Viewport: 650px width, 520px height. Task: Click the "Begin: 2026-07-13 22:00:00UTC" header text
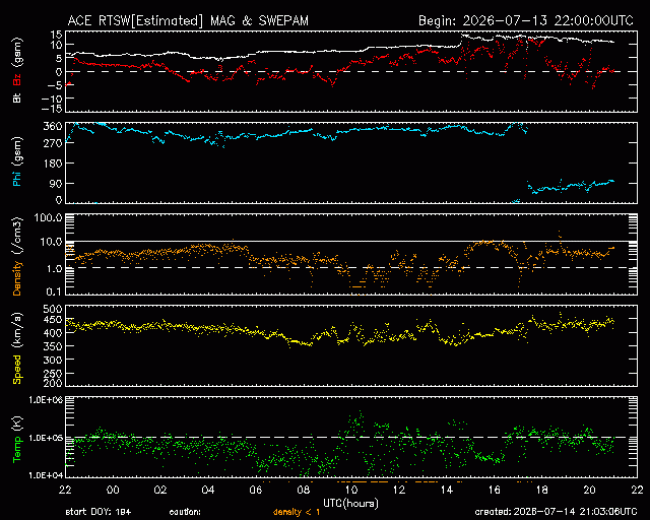point(526,20)
